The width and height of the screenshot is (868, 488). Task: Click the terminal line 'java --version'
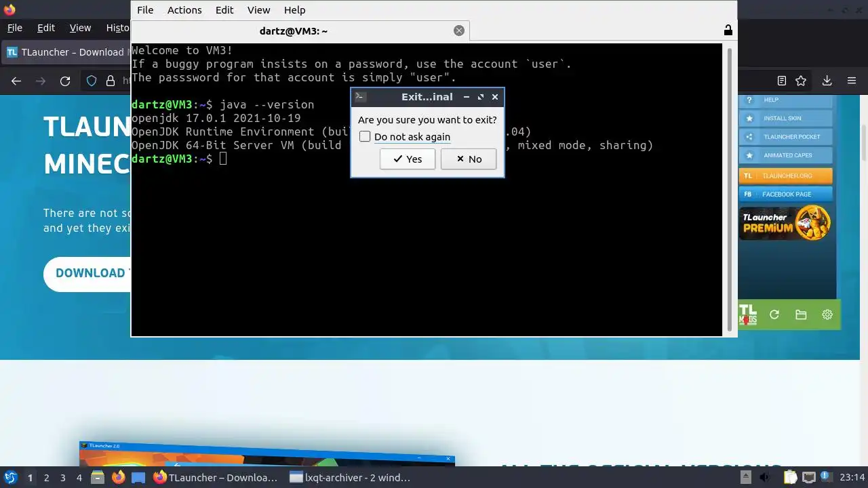click(x=267, y=104)
